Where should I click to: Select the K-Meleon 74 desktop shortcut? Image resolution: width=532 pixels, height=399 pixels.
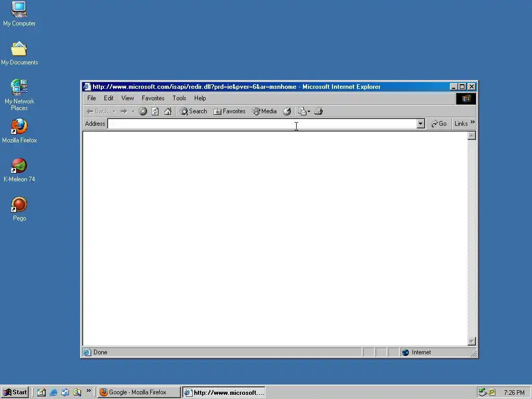point(19,170)
